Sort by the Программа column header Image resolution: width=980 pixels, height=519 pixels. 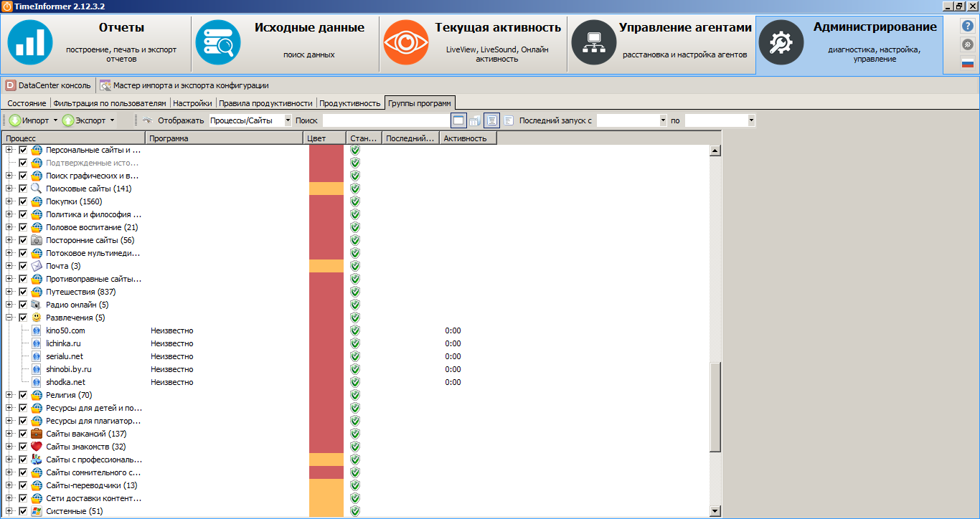[x=224, y=138]
